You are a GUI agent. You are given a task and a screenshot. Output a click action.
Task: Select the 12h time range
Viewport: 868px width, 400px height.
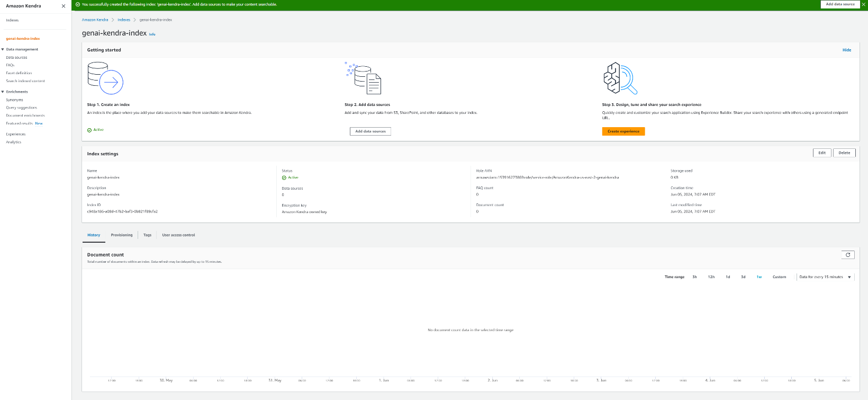pyautogui.click(x=711, y=277)
